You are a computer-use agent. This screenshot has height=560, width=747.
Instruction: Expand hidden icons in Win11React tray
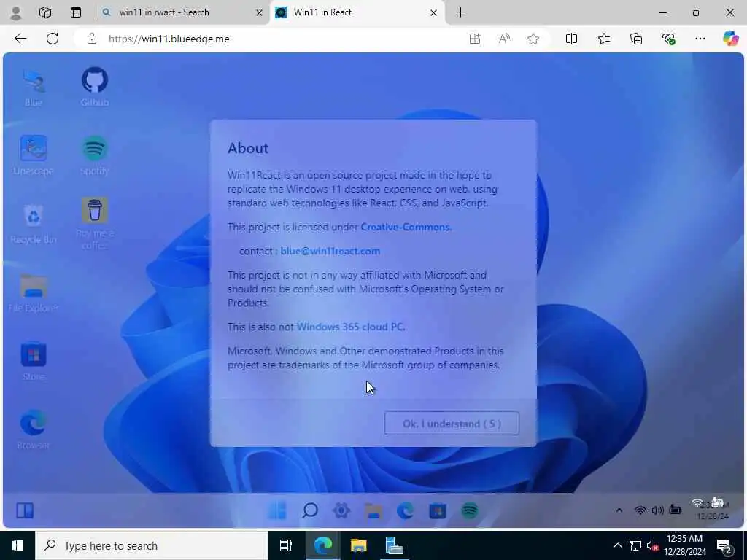(x=619, y=510)
